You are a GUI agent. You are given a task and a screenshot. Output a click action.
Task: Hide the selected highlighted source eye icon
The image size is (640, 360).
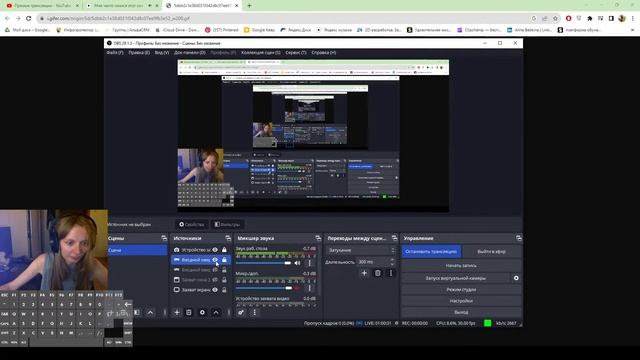click(215, 260)
